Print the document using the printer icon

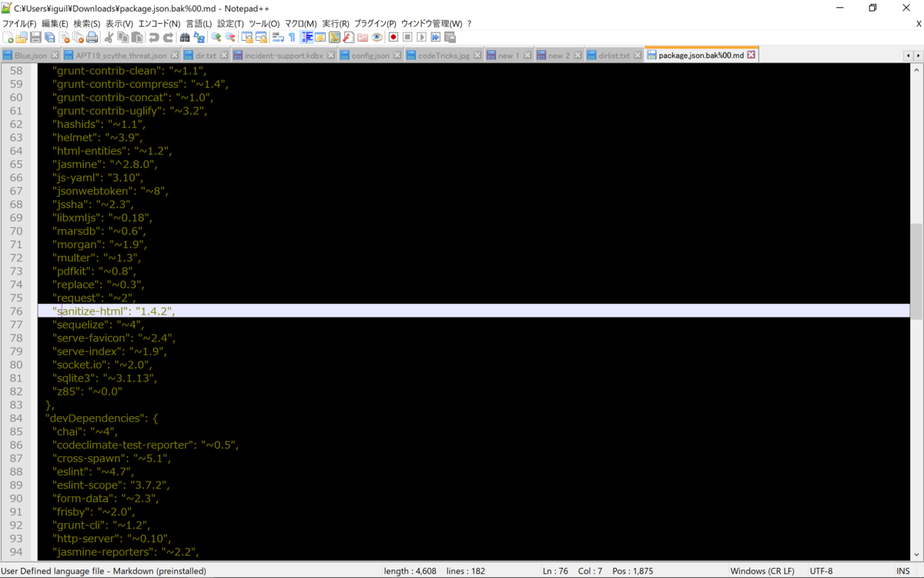(92, 37)
